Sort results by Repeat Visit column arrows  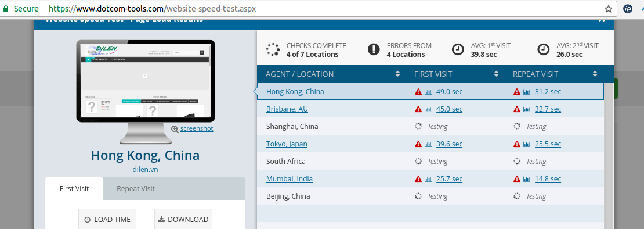[x=595, y=74]
